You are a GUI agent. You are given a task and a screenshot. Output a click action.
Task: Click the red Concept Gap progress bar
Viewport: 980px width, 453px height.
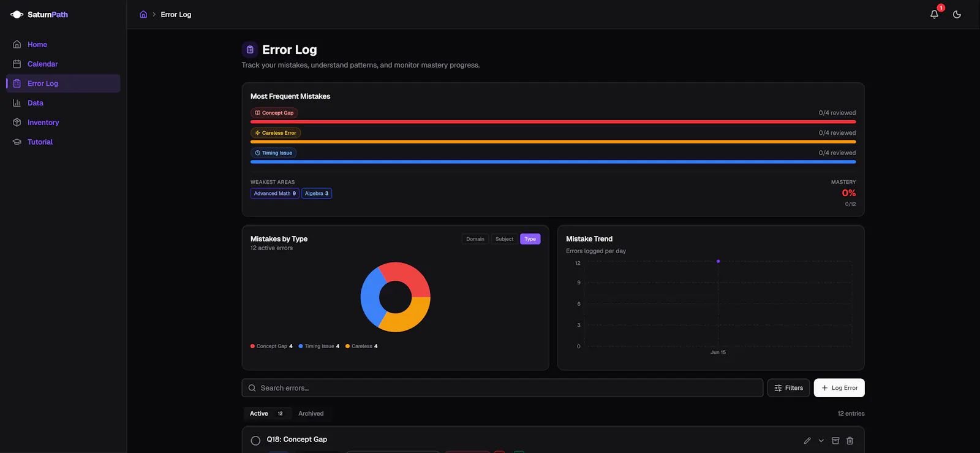tap(553, 122)
